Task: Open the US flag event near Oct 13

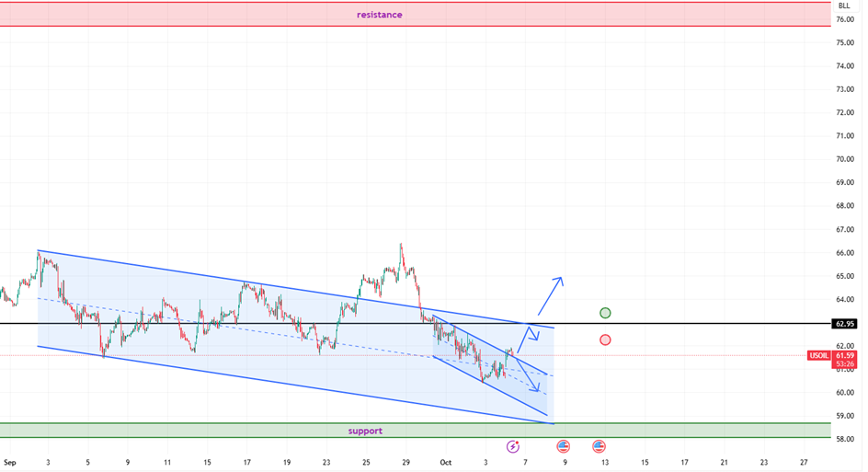Action: click(599, 447)
